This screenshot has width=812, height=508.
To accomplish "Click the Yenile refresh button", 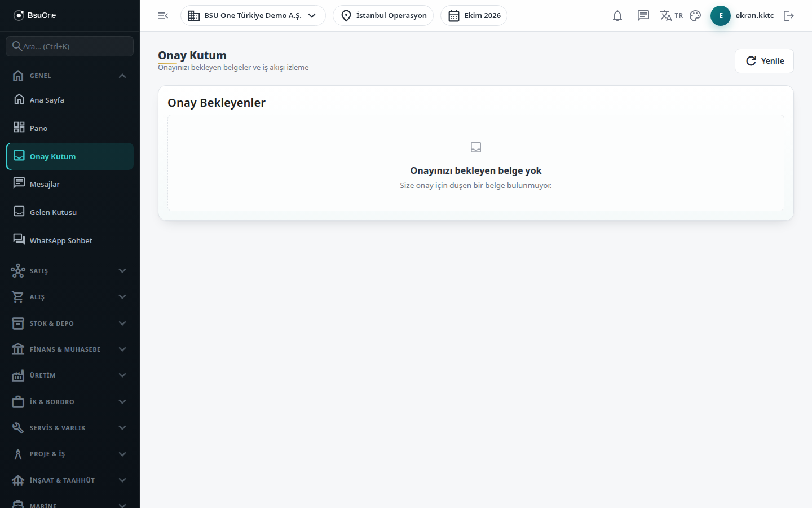I will tap(764, 61).
